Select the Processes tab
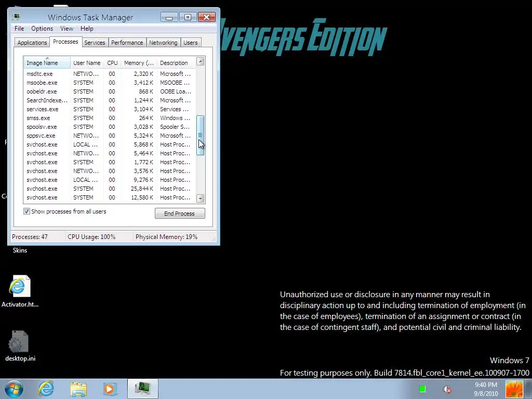 point(65,42)
